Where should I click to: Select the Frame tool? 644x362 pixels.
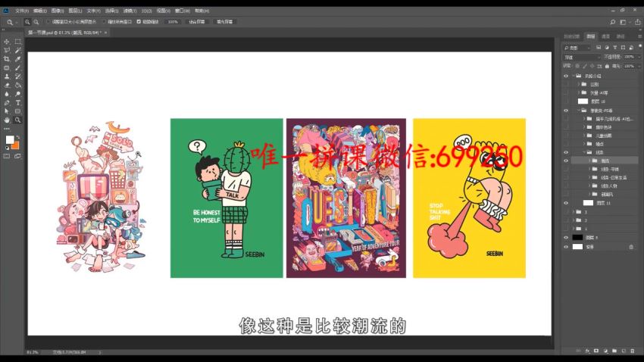[x=7, y=67]
